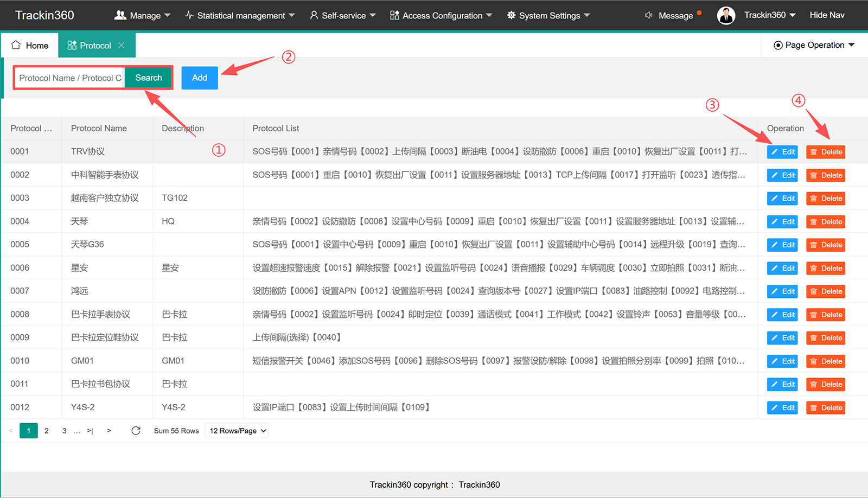Focus the Protocol Name search field
This screenshot has height=498, width=868.
(70, 78)
